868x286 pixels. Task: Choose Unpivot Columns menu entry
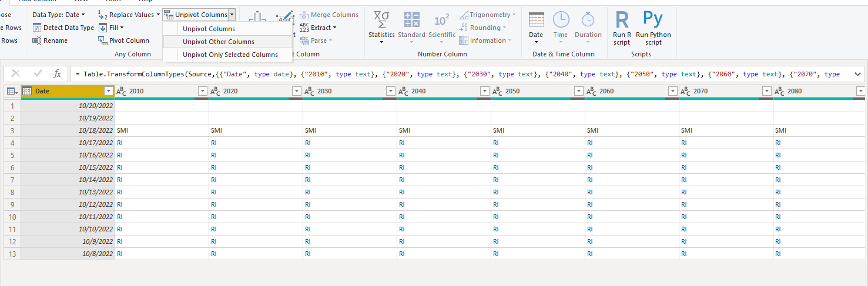227,29
